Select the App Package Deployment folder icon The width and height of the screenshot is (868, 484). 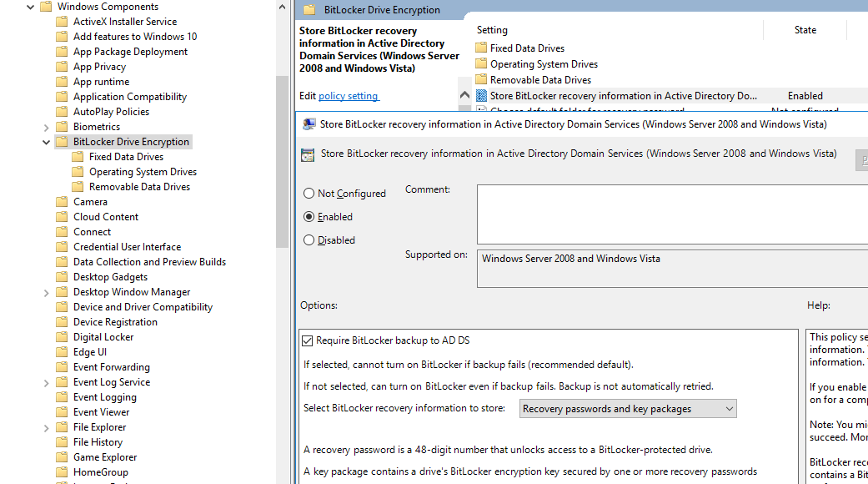(62, 52)
